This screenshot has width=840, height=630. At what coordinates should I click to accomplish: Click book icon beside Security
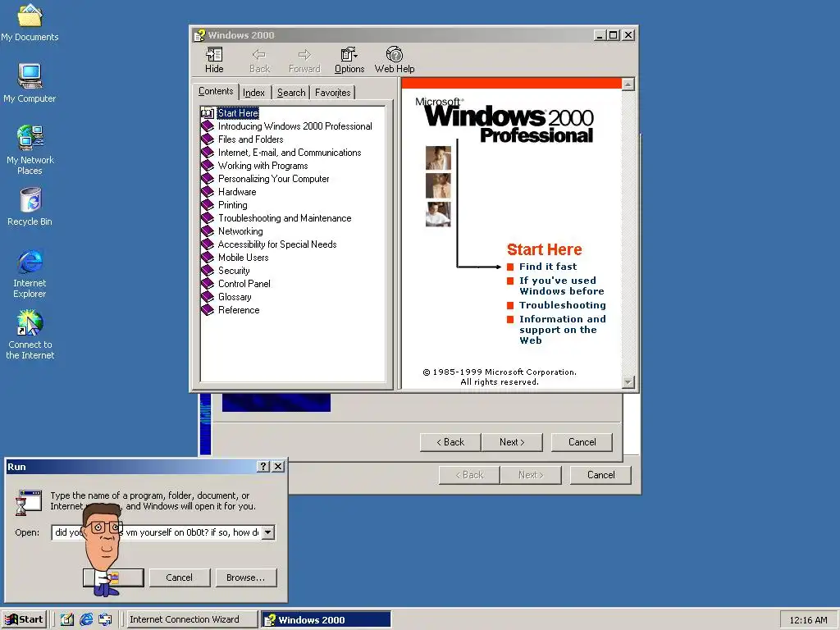pyautogui.click(x=208, y=271)
